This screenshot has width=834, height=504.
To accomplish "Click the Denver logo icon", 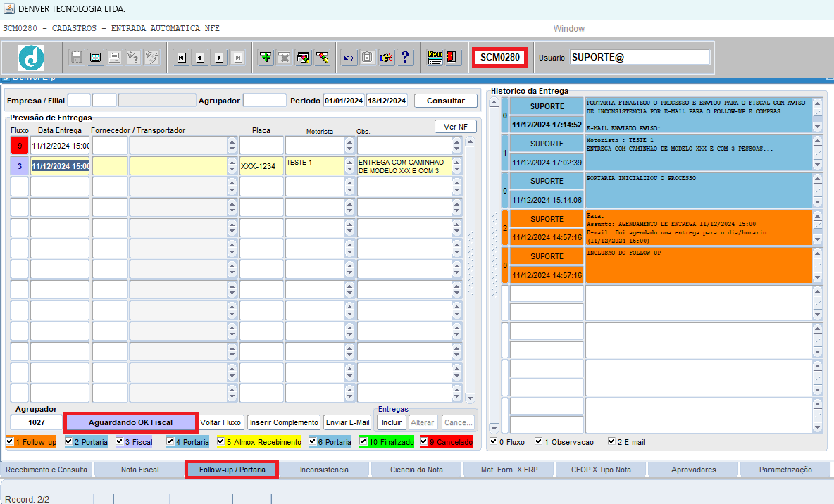I will point(32,58).
